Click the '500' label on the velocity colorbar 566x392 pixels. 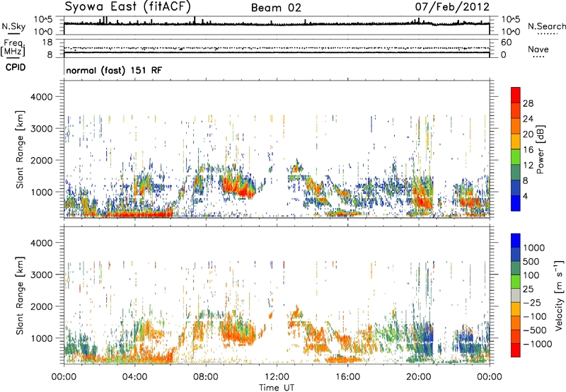(x=533, y=262)
